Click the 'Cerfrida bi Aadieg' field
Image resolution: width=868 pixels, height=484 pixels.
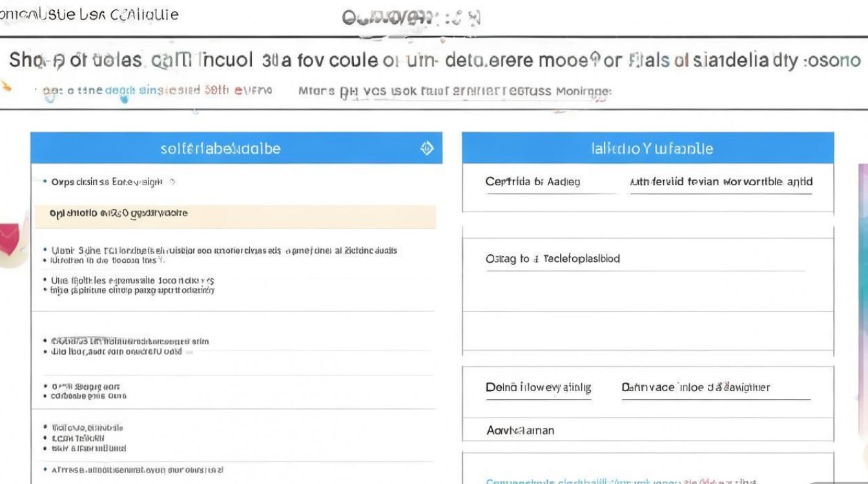(551, 182)
